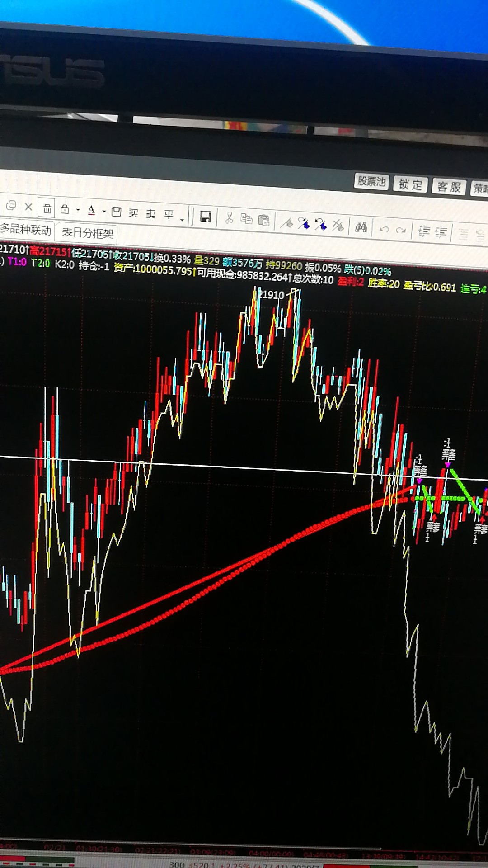
Task: Open the font color dropdown arrow
Action: pos(104,211)
